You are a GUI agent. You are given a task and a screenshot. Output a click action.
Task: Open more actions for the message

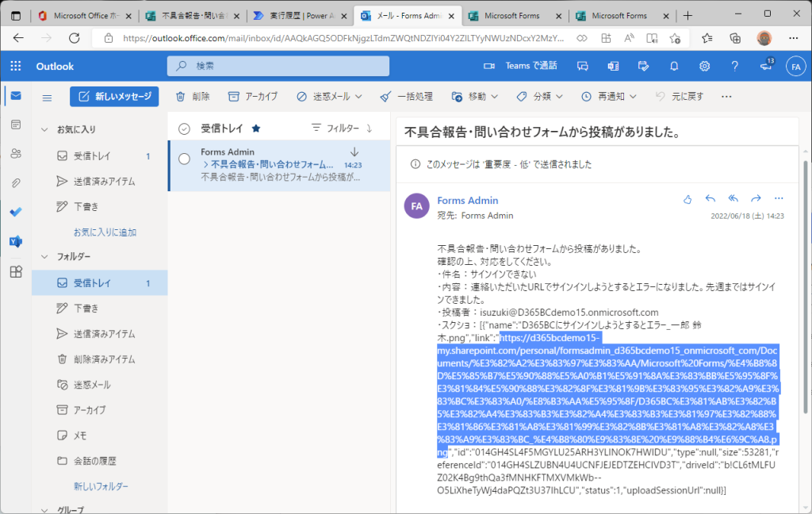[x=779, y=199]
